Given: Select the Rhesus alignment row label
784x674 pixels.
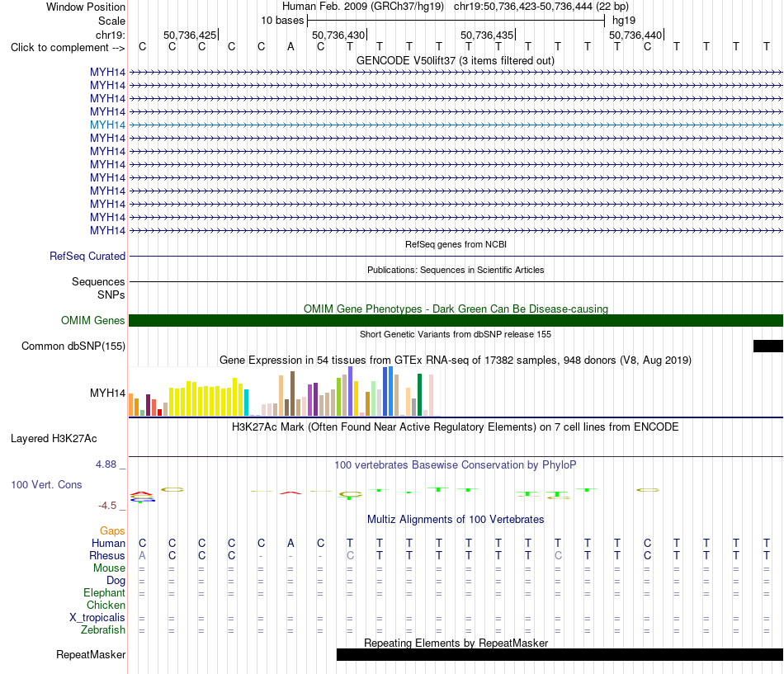Looking at the screenshot, I should point(107,555).
